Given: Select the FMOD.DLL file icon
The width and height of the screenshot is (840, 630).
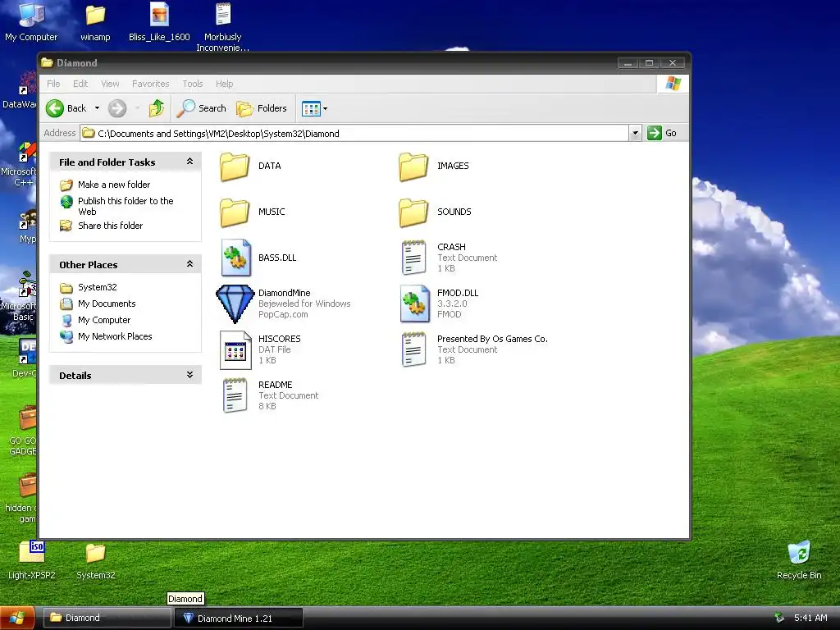Looking at the screenshot, I should point(414,304).
